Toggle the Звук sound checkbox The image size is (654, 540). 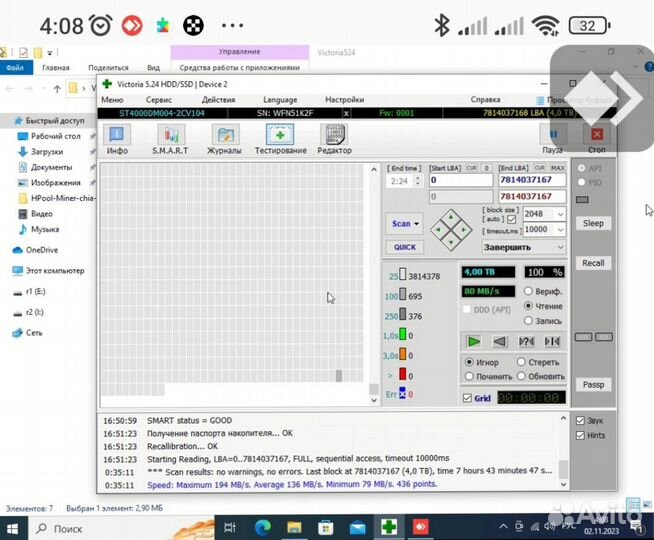coord(580,421)
